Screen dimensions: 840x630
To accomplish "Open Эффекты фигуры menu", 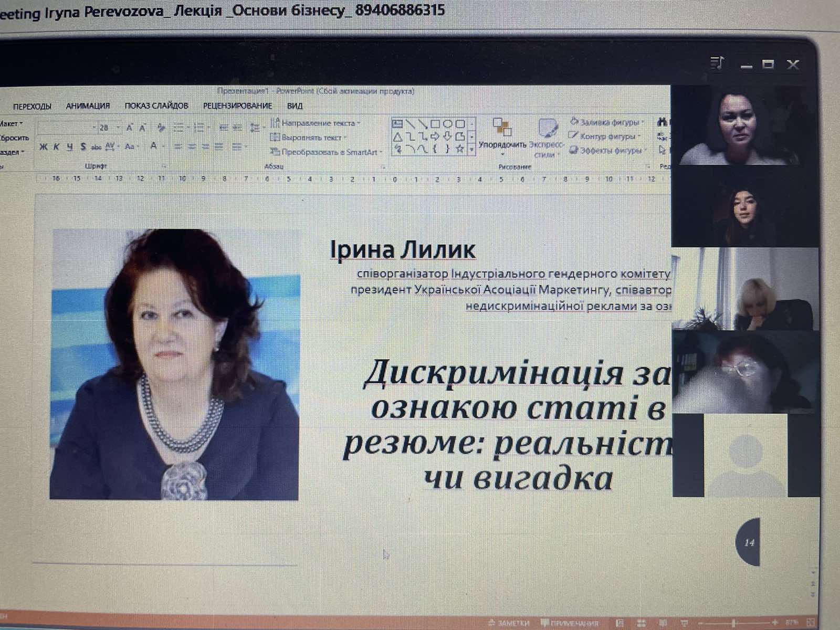I will click(x=608, y=150).
